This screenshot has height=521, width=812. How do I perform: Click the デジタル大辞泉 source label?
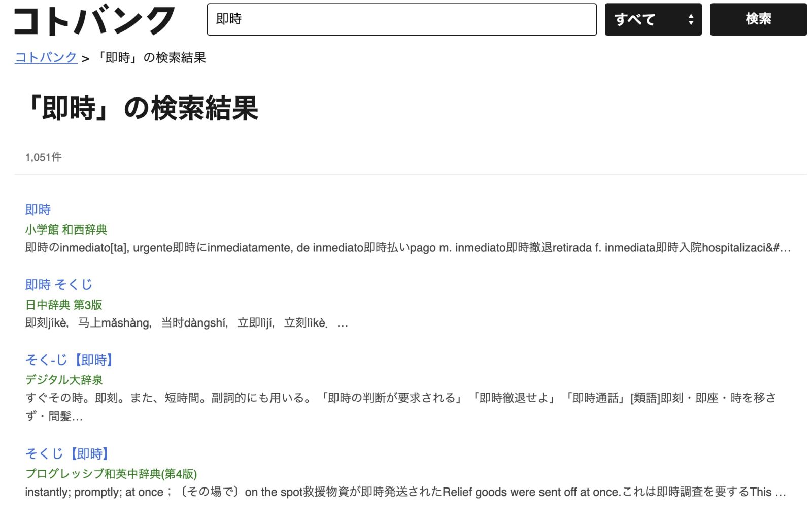pyautogui.click(x=64, y=380)
